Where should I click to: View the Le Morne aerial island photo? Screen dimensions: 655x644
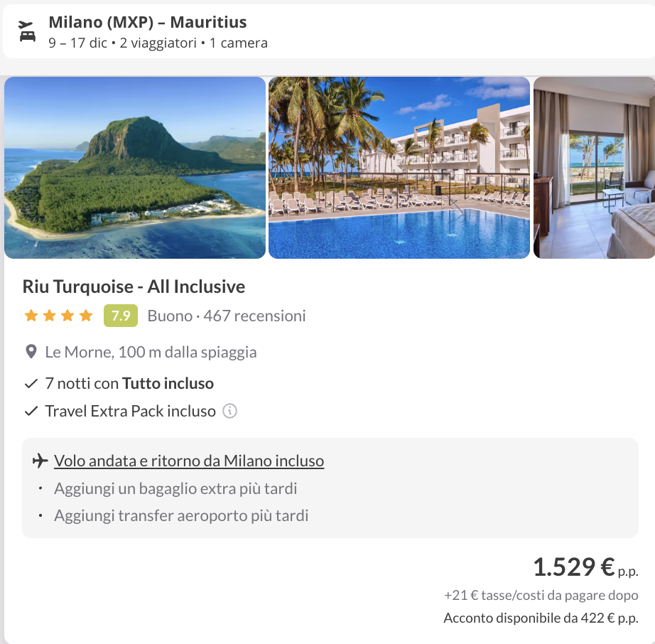(x=135, y=168)
